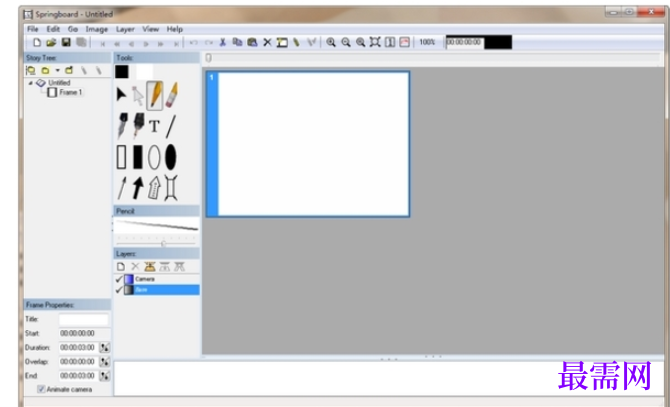
Task: Click the End timecode field
Action: click(78, 376)
